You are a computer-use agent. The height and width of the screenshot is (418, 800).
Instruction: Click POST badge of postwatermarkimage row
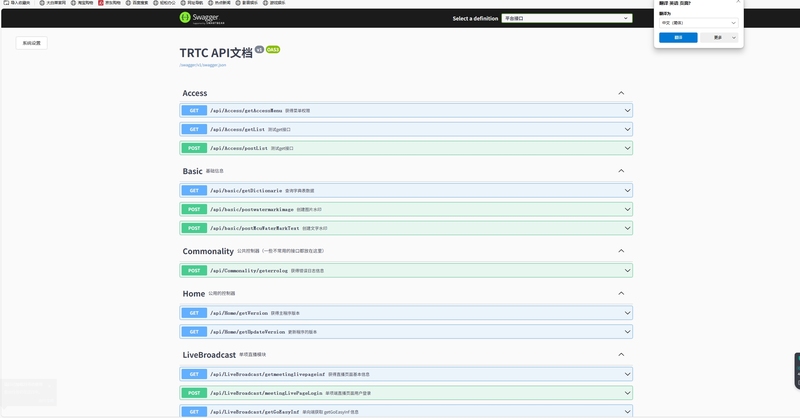point(194,209)
